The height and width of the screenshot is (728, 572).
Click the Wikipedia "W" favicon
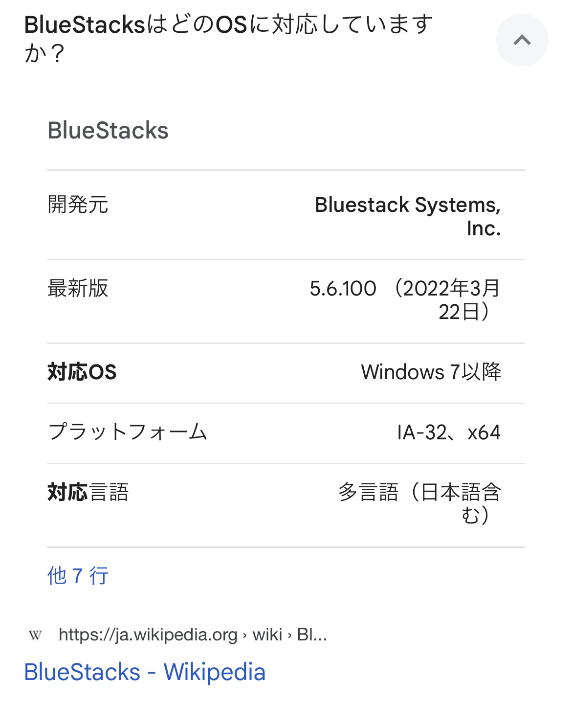pos(35,635)
